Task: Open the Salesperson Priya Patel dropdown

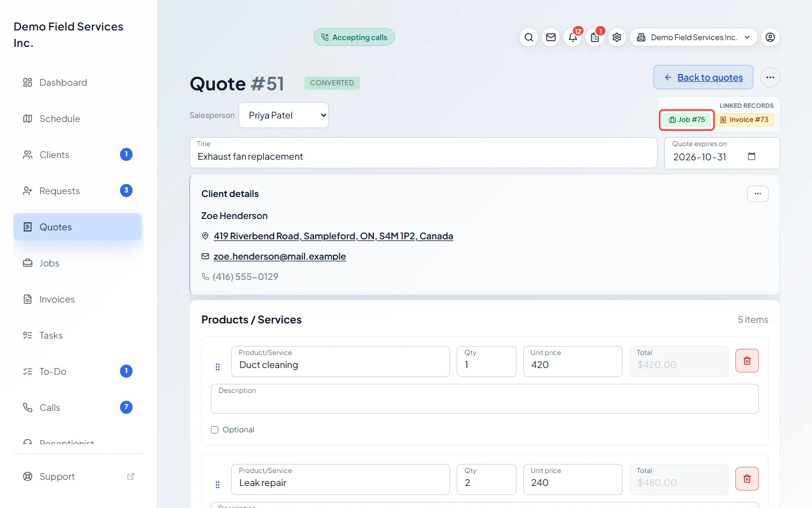Action: pos(284,115)
